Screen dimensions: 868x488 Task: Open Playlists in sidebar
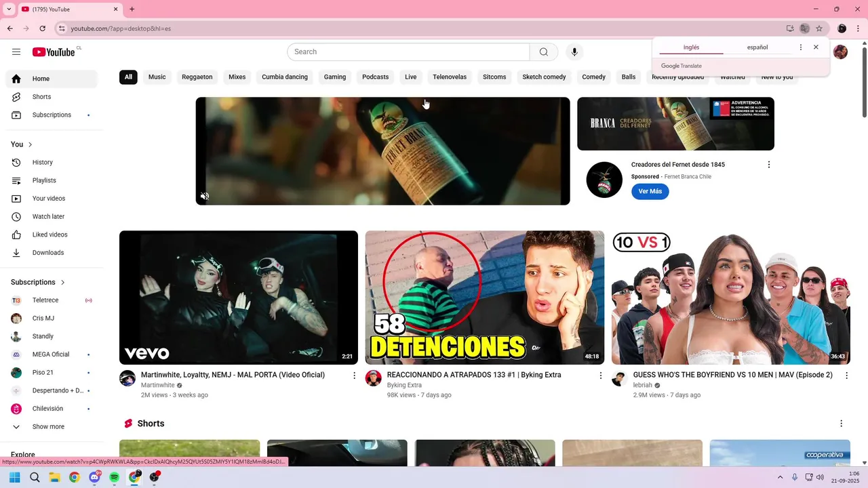coord(52,180)
